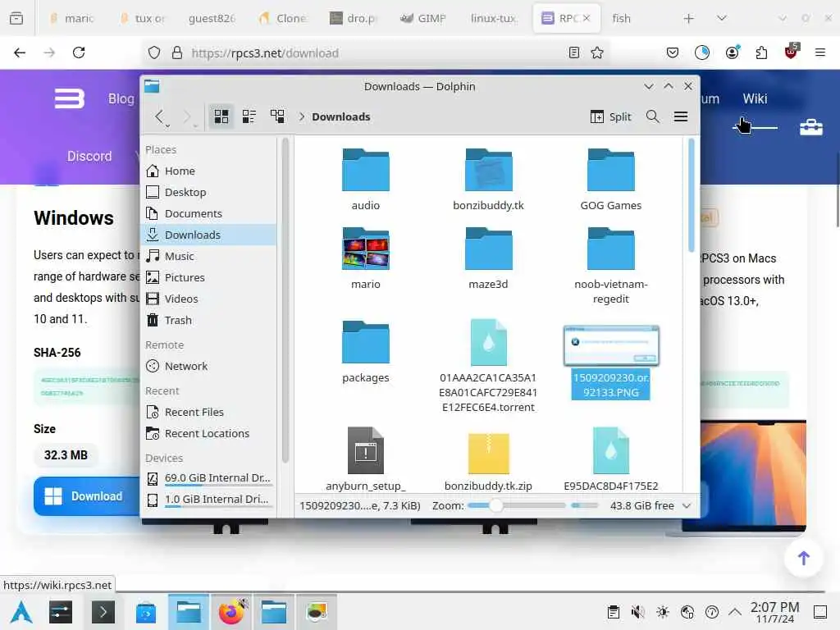Open Firefox application menu
840x630 pixels.
coord(819,52)
